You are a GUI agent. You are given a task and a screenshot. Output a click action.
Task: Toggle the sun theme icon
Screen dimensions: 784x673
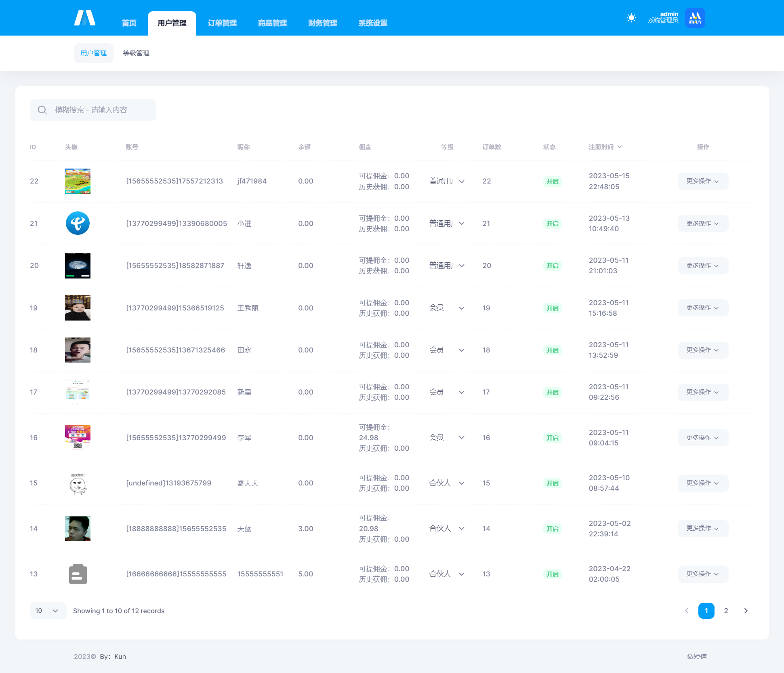coord(631,18)
